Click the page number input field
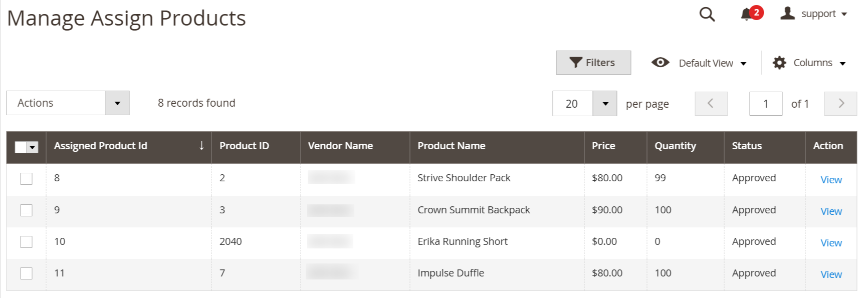Screen dimensions: 868x298 (x=766, y=104)
